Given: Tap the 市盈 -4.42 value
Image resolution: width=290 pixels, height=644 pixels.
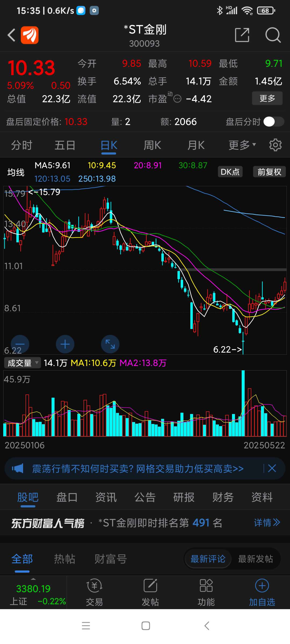Looking at the screenshot, I should [180, 99].
